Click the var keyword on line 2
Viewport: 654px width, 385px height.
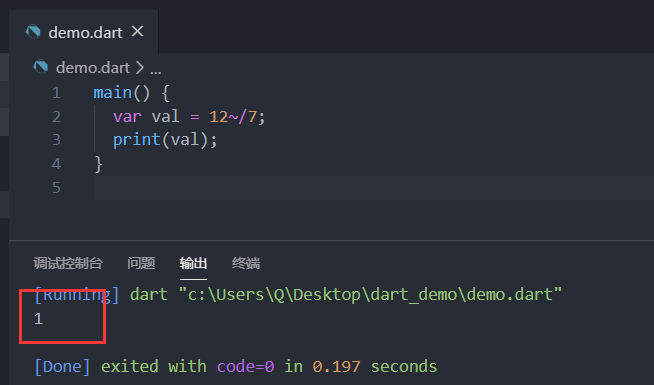pyautogui.click(x=127, y=117)
